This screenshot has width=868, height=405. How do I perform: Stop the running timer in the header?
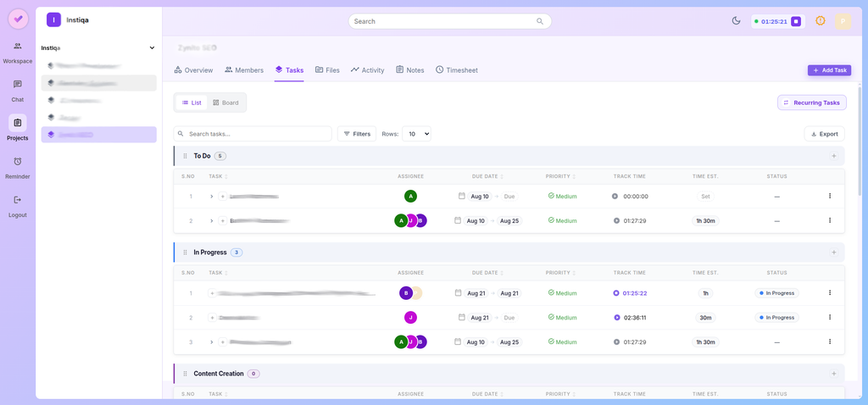796,21
